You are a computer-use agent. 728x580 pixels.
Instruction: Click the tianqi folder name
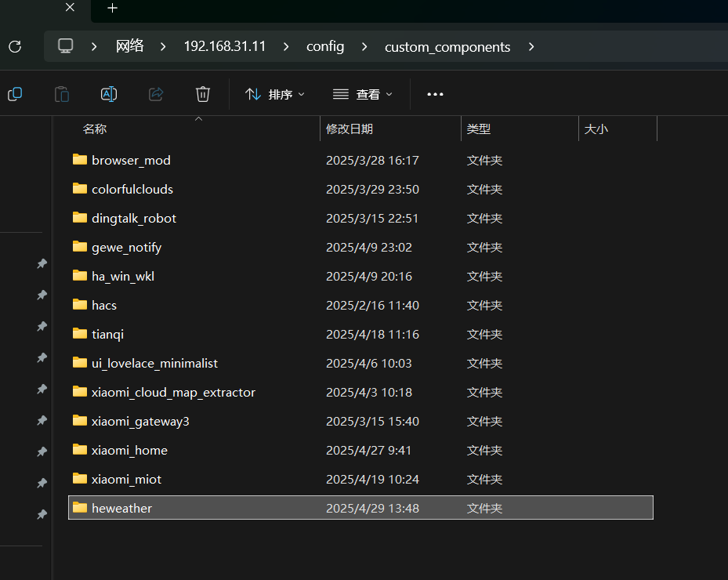107,335
